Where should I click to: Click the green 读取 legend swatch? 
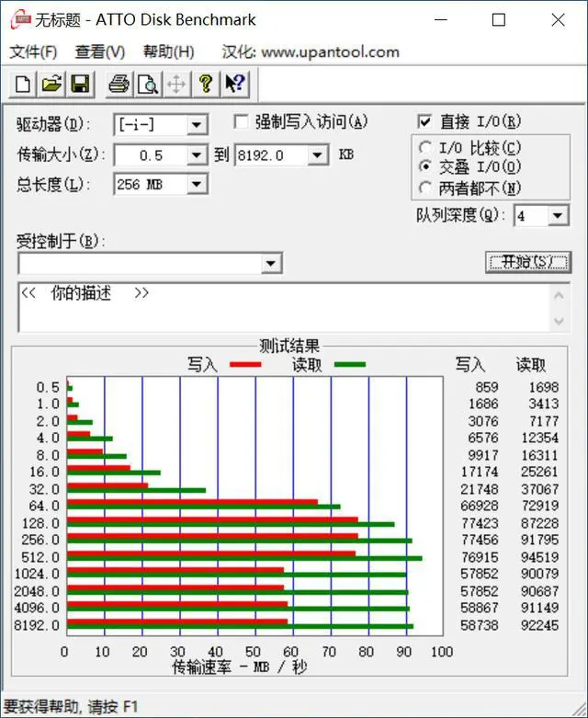click(350, 364)
